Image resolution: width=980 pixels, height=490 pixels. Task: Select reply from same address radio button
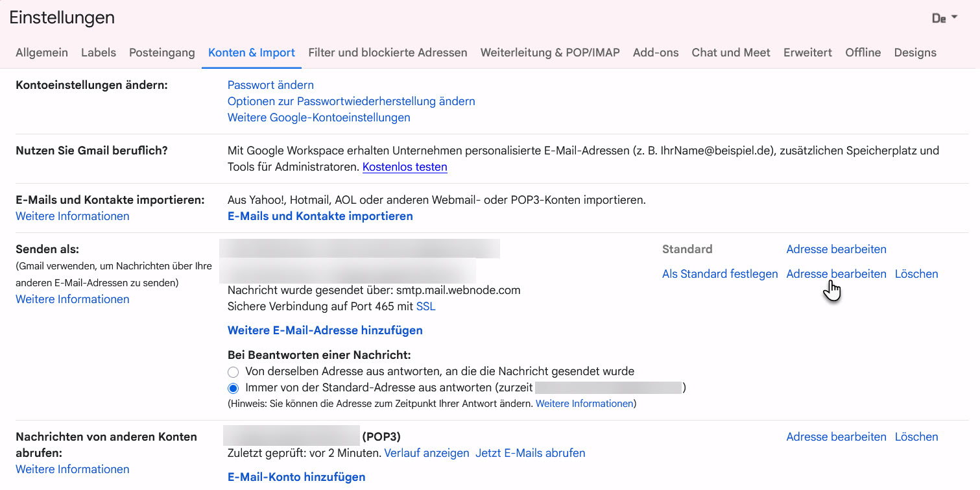click(x=233, y=372)
